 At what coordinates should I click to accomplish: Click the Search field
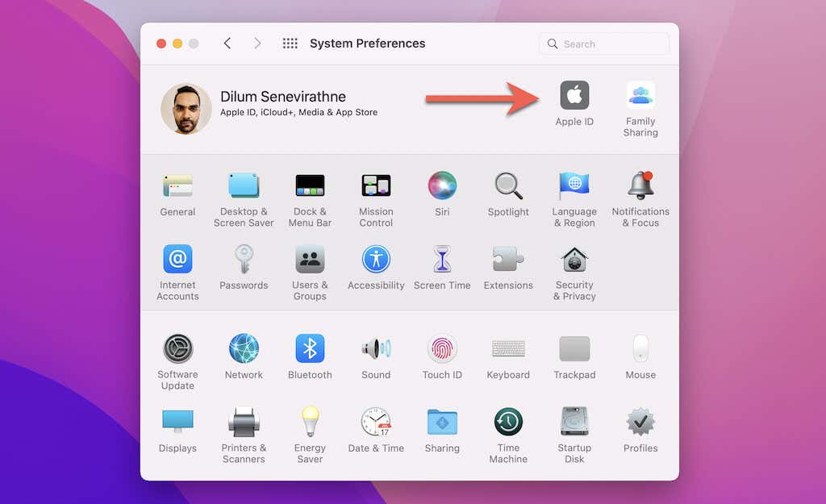(604, 44)
